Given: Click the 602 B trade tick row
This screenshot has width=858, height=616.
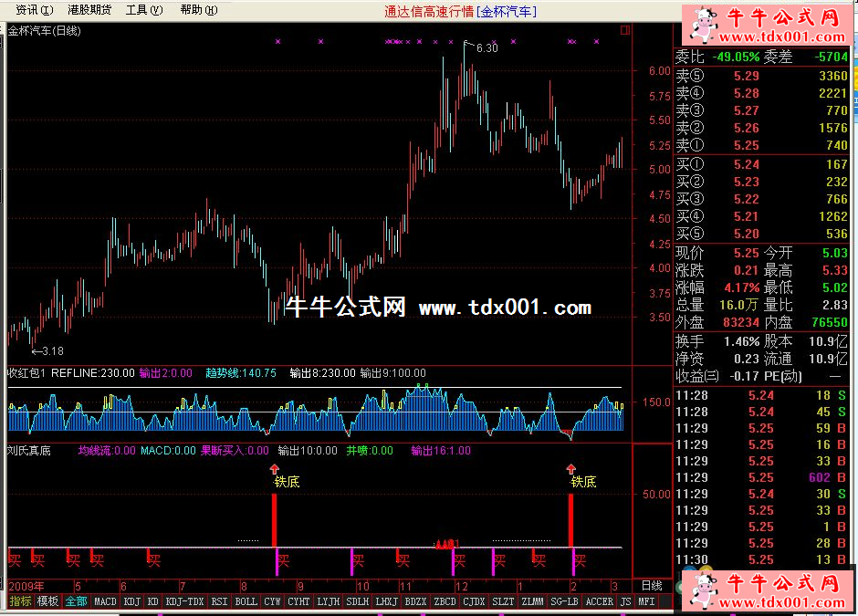Looking at the screenshot, I should [761, 477].
